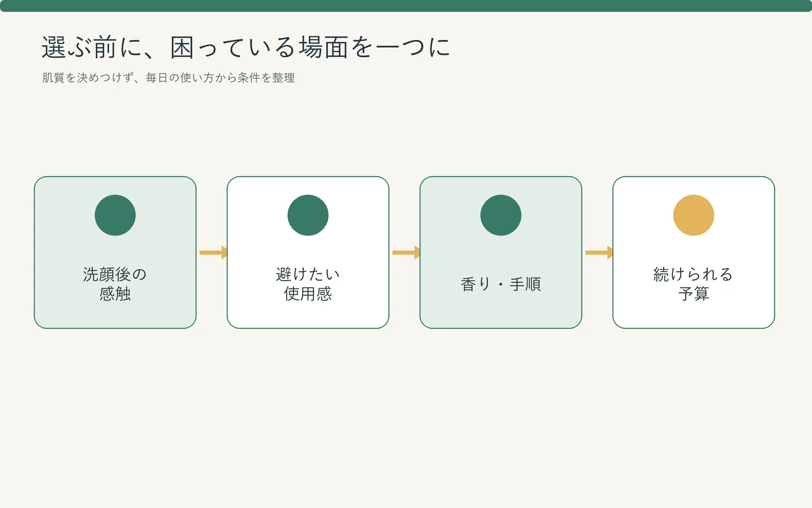Click the yellow circle above 続けられる予算

(x=693, y=215)
